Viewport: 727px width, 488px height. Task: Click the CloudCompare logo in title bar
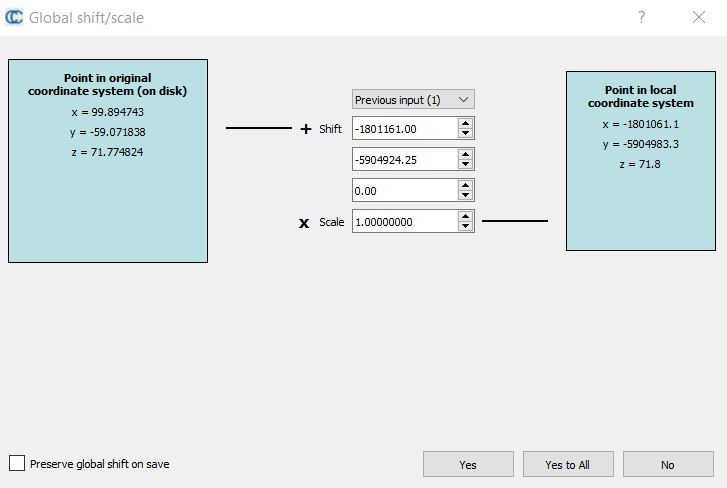click(x=14, y=17)
